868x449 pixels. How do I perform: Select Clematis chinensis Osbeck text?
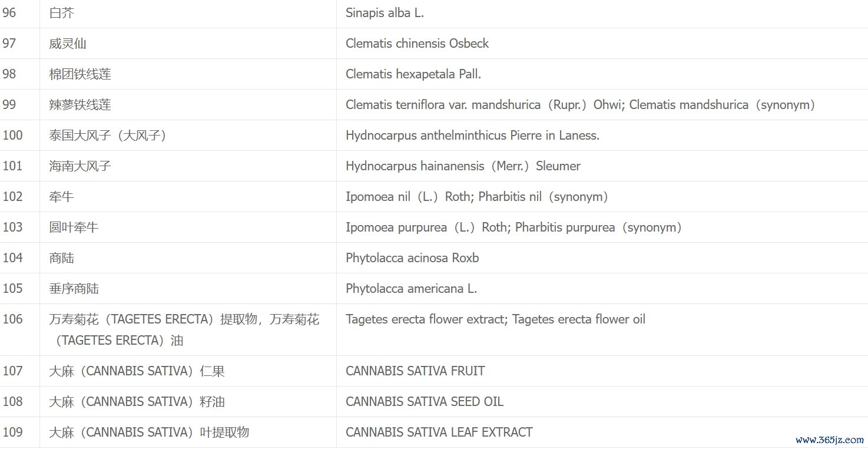coord(417,44)
